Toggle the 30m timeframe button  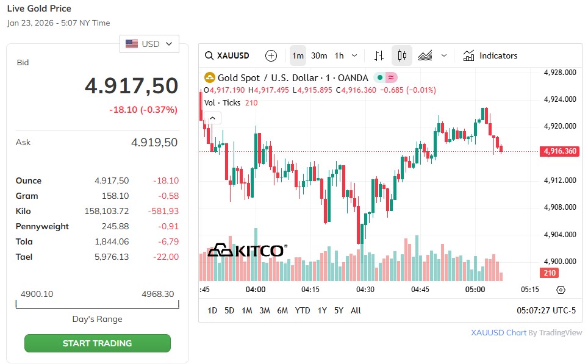(x=319, y=55)
